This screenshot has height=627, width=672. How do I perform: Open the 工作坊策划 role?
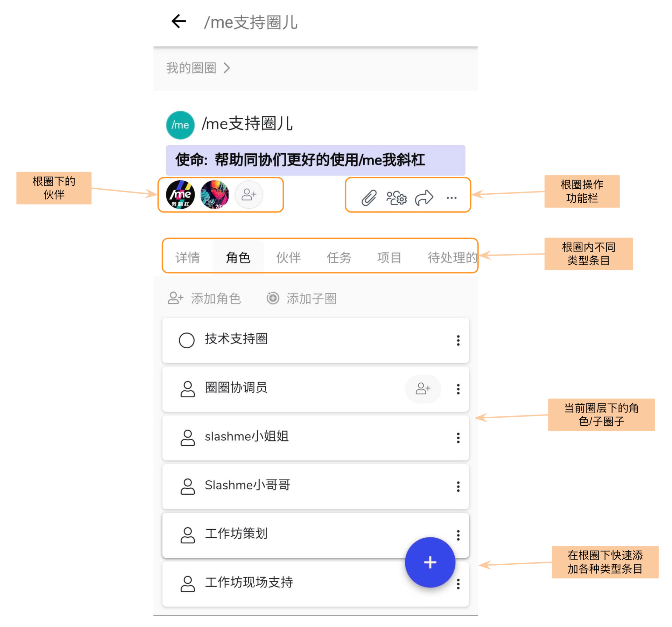315,535
